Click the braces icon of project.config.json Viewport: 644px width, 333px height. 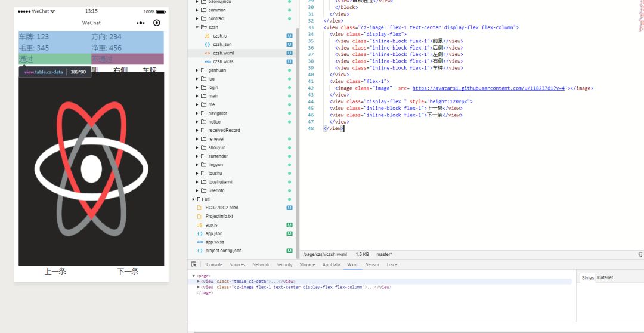[x=200, y=251]
